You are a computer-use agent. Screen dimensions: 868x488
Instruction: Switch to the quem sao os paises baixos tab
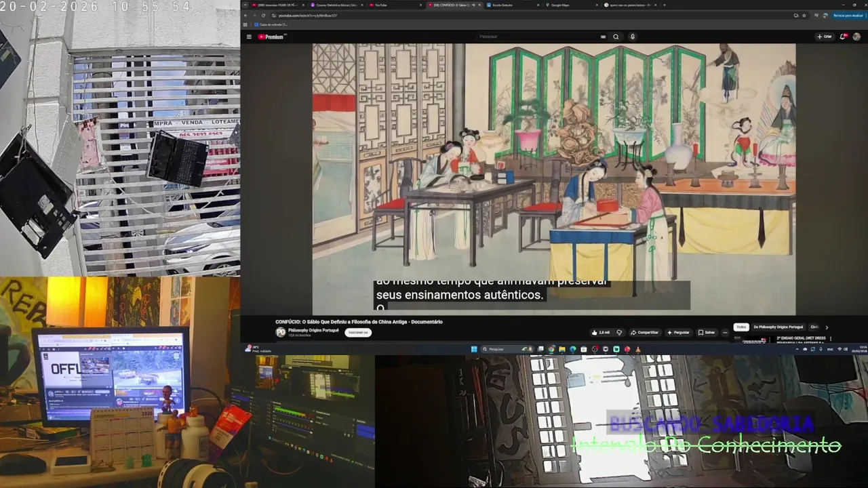629,5
